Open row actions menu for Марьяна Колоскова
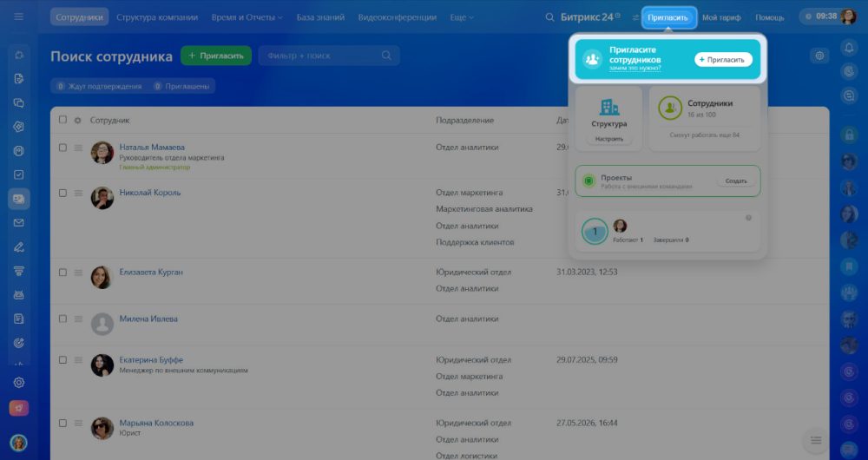Screen dimensions: 868x460 [78, 424]
